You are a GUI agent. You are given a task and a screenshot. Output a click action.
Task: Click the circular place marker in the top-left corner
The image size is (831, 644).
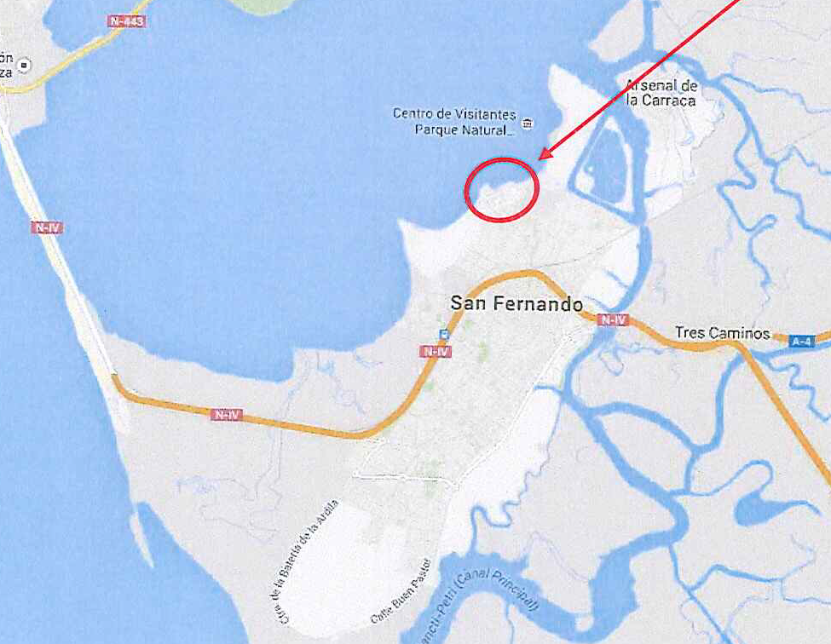pos(24,66)
